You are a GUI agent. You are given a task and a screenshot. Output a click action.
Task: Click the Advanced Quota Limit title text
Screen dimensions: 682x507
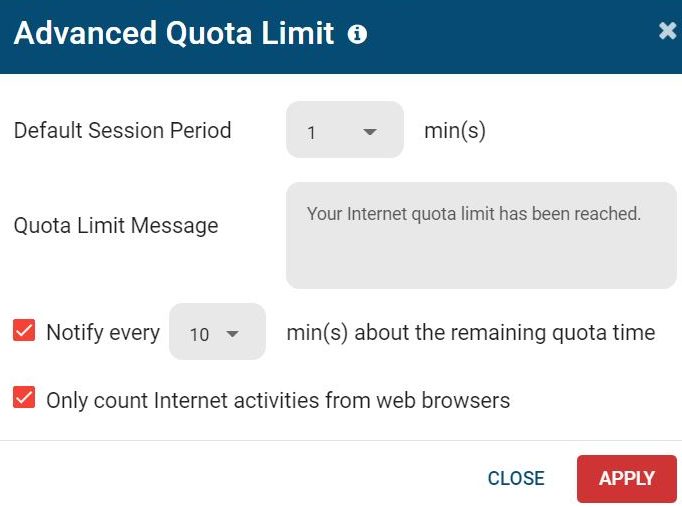coord(174,33)
